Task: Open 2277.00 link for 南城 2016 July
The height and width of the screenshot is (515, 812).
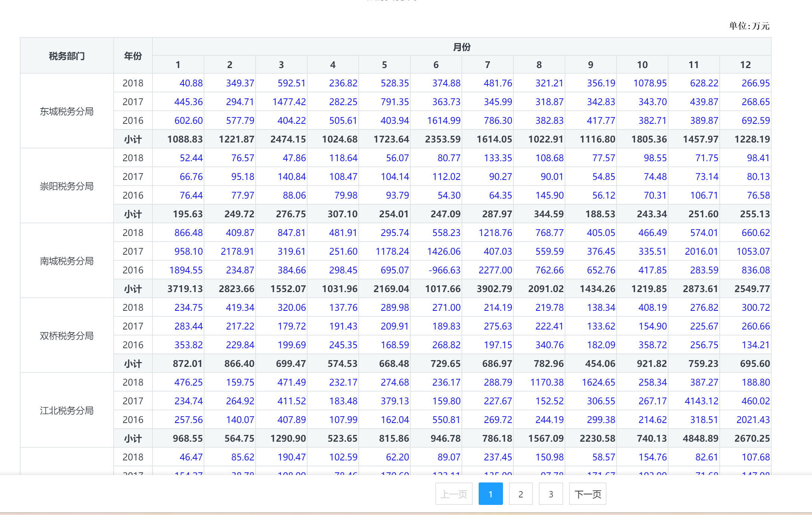Action: click(x=495, y=270)
